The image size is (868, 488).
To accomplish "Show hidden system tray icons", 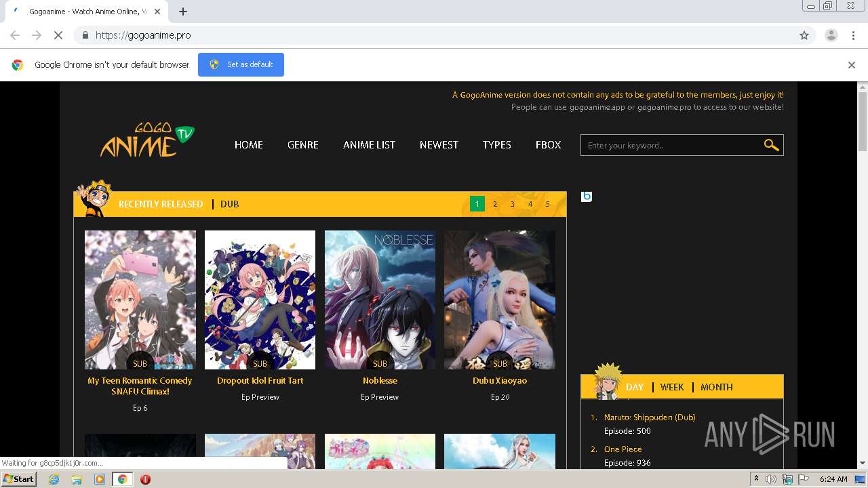I will pyautogui.click(x=756, y=479).
